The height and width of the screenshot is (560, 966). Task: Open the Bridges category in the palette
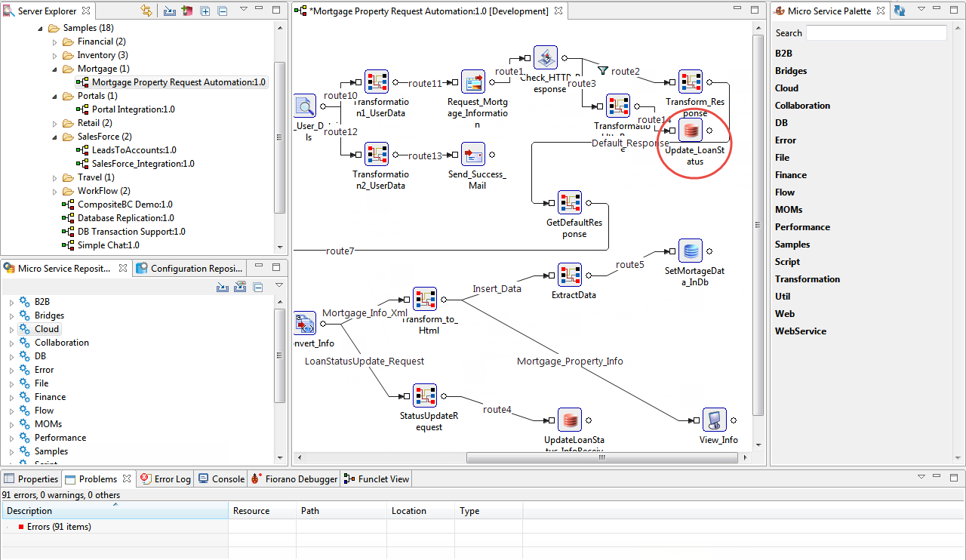coord(791,71)
